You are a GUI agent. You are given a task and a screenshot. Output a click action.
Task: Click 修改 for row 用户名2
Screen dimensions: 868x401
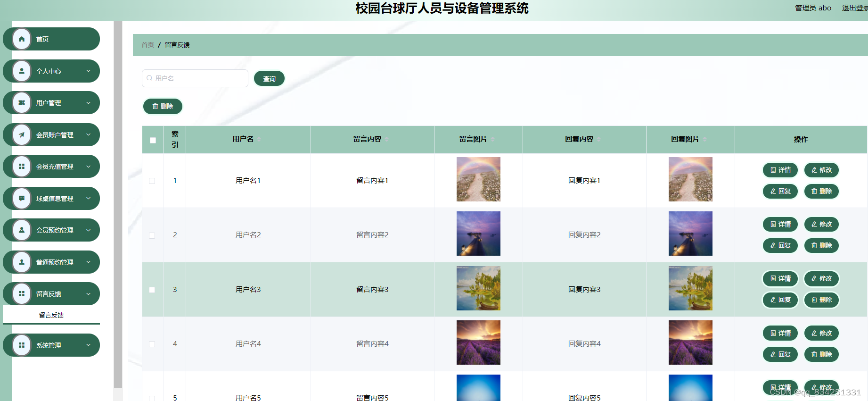821,224
